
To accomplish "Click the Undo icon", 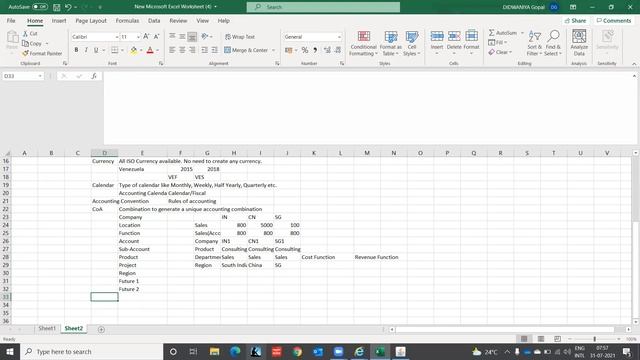I will [x=68, y=7].
